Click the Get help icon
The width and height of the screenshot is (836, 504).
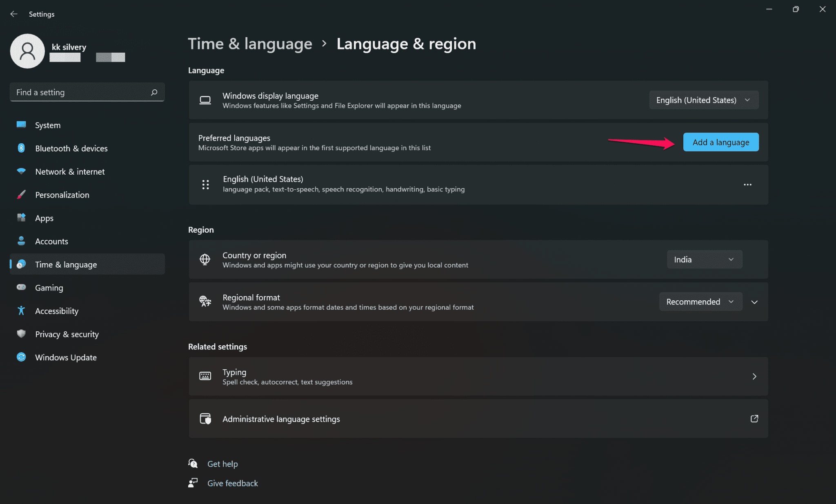point(193,463)
